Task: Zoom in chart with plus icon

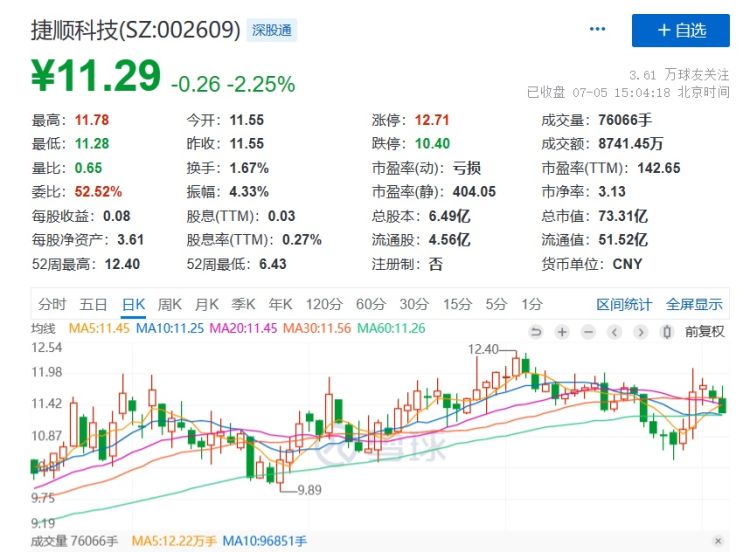Action: [x=562, y=331]
